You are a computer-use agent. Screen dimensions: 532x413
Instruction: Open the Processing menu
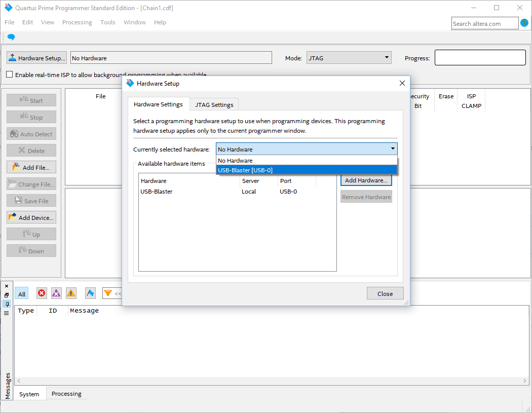77,22
